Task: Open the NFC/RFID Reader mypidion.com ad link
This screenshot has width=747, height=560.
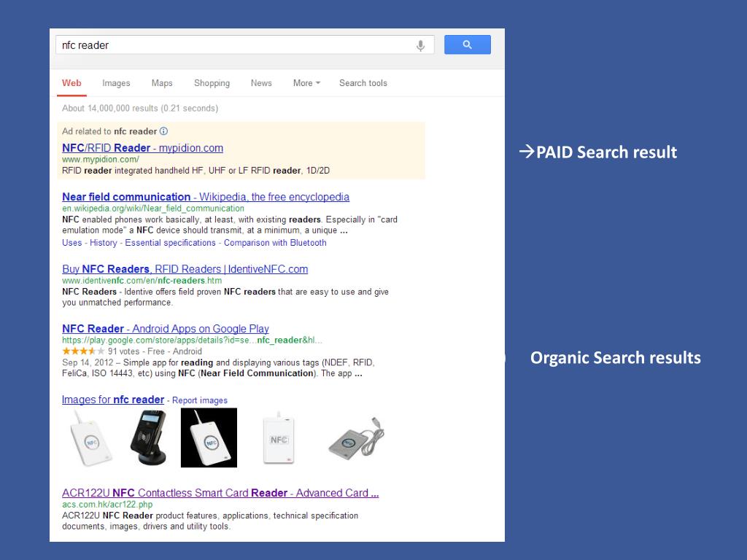Action: 142,147
